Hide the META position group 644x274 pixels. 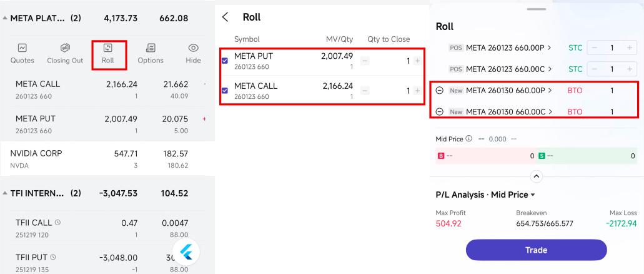coord(194,53)
